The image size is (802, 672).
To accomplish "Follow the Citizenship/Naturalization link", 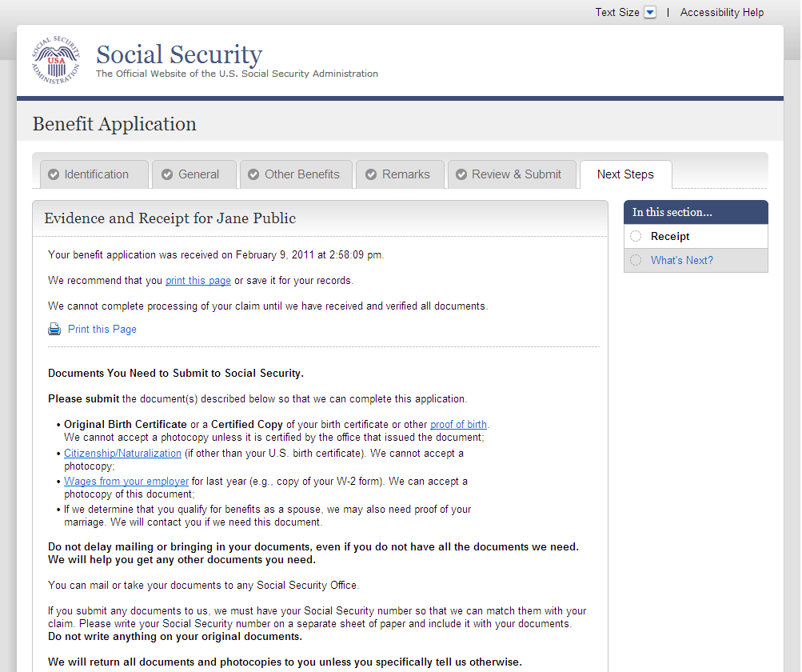I will pos(123,453).
